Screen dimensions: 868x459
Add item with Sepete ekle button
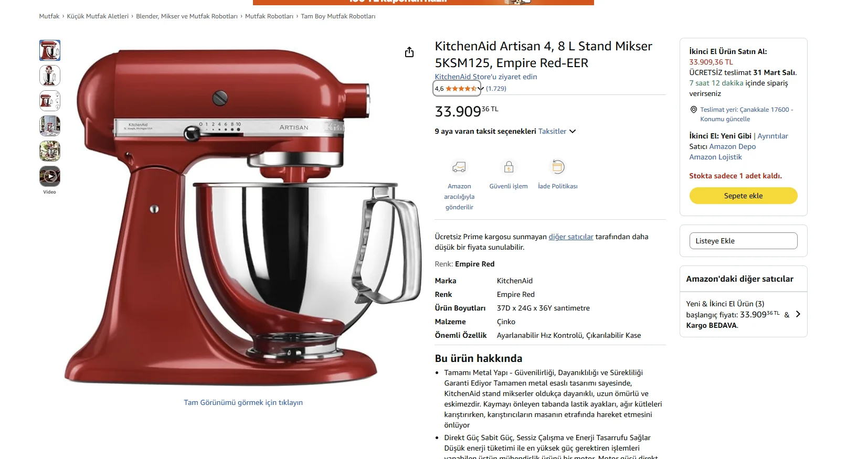click(743, 196)
